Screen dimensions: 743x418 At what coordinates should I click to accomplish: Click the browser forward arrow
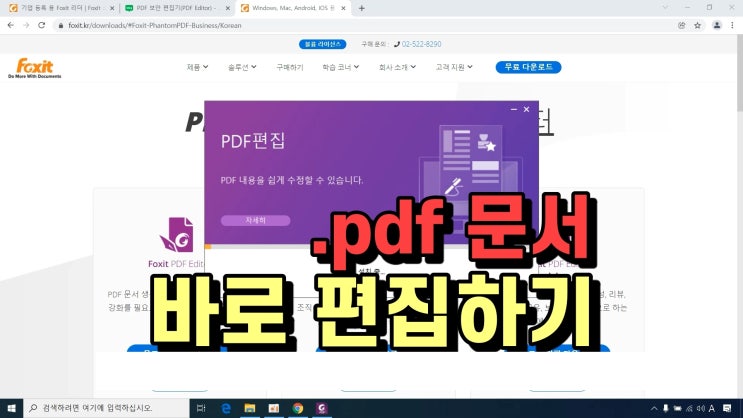point(26,25)
